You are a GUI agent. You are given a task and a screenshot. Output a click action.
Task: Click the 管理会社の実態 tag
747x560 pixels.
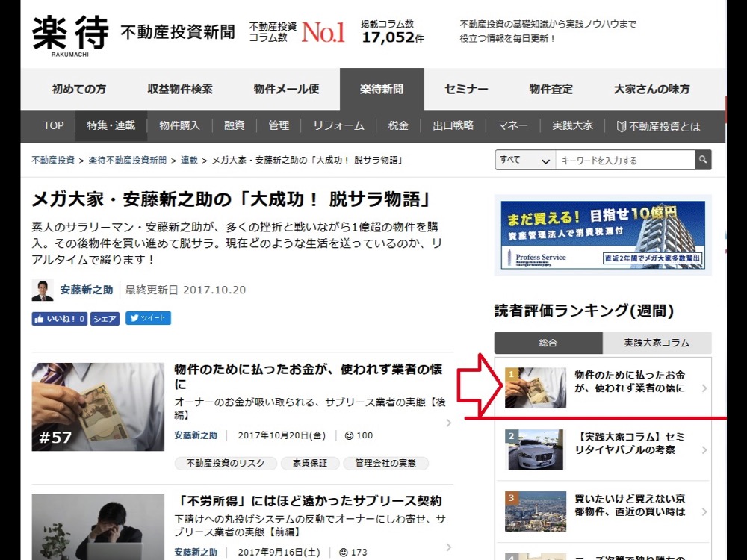[x=385, y=464]
